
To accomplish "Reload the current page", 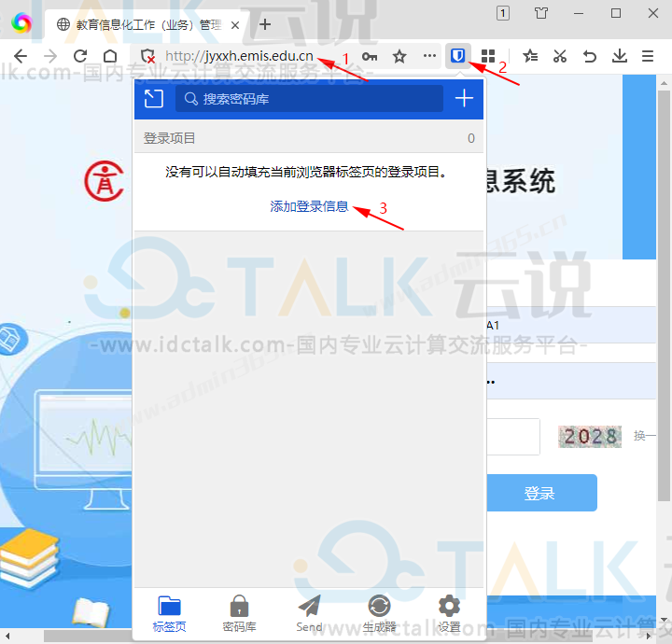I will tap(80, 56).
